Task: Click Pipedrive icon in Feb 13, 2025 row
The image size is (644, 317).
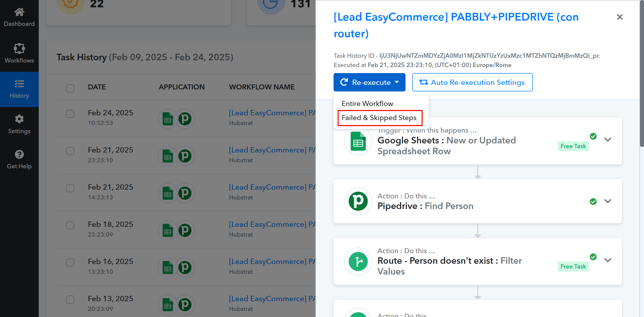Action: [x=185, y=304]
